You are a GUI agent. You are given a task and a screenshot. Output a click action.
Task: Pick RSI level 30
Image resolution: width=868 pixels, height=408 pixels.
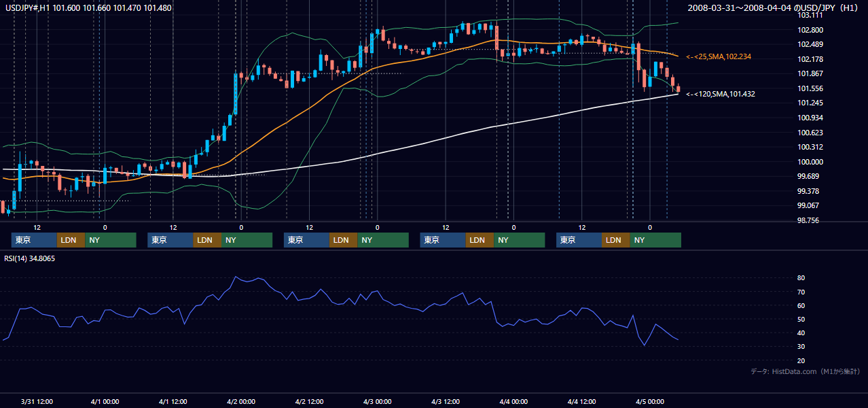click(x=801, y=346)
